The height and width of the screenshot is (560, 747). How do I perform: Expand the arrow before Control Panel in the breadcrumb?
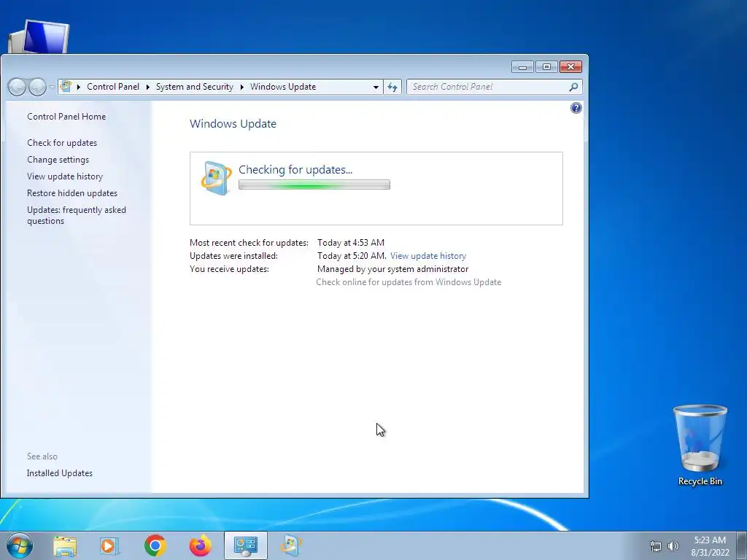(79, 87)
